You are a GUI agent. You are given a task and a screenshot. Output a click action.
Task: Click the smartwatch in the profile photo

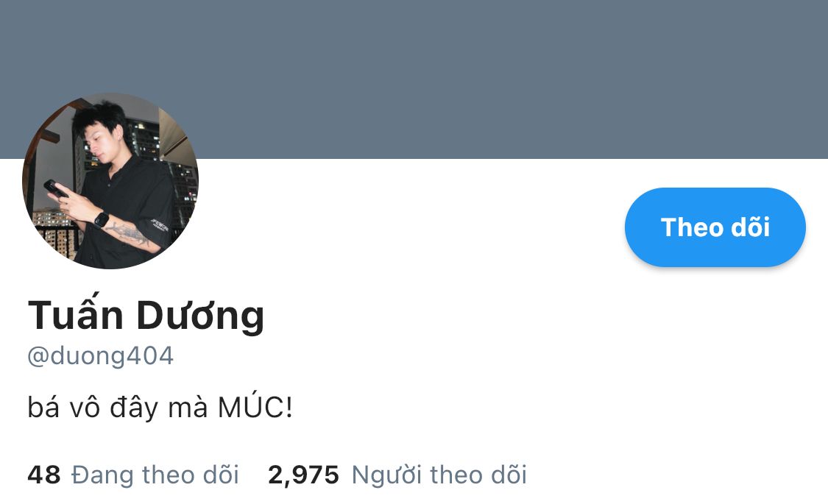pos(102,219)
